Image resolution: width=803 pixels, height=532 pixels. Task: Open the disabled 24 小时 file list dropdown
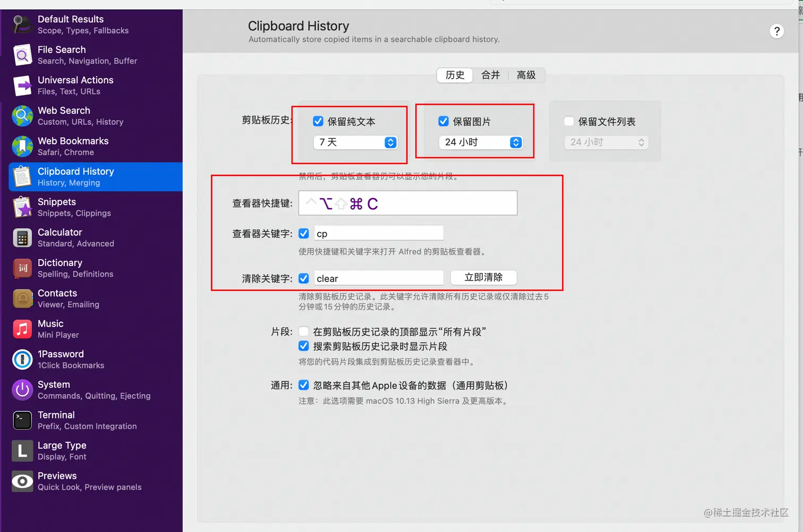pyautogui.click(x=606, y=142)
